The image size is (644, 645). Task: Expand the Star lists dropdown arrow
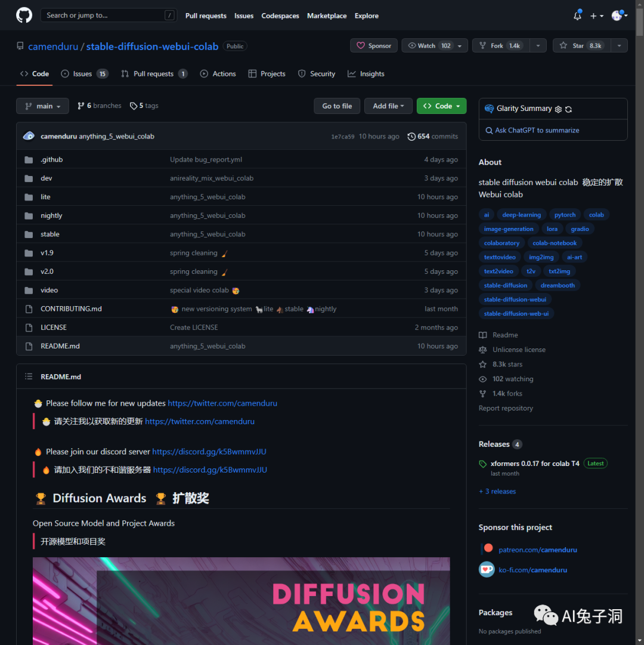619,46
